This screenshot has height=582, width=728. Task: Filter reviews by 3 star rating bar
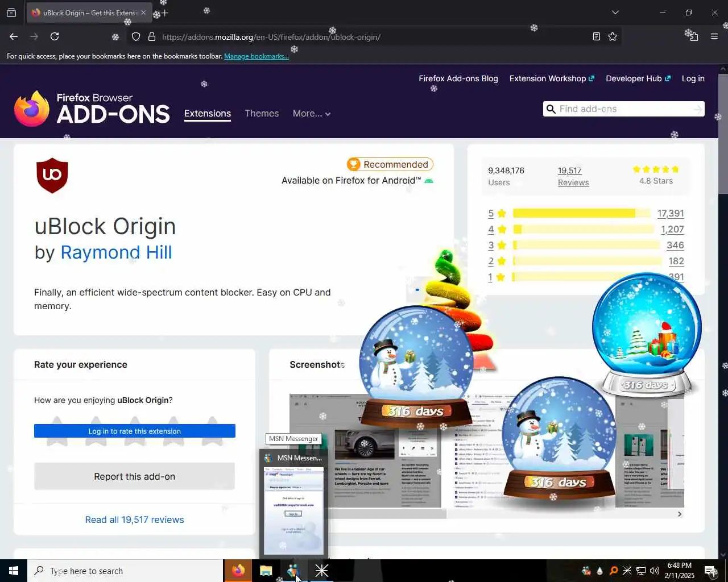tap(586, 245)
